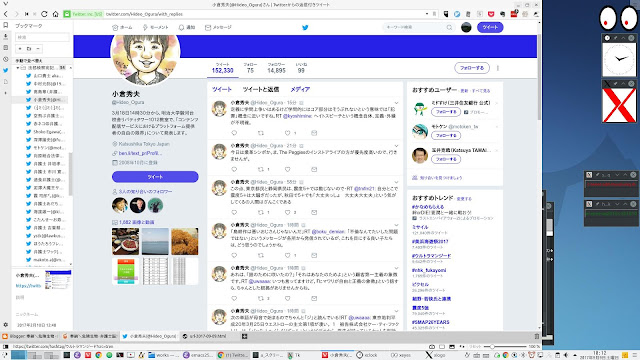Open ホーム in the Twitter navigation bar
The image size is (640, 360).
click(122, 27)
